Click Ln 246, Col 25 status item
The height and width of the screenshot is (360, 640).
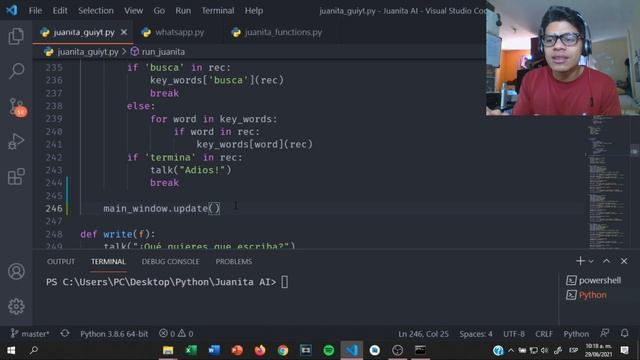[x=423, y=334]
